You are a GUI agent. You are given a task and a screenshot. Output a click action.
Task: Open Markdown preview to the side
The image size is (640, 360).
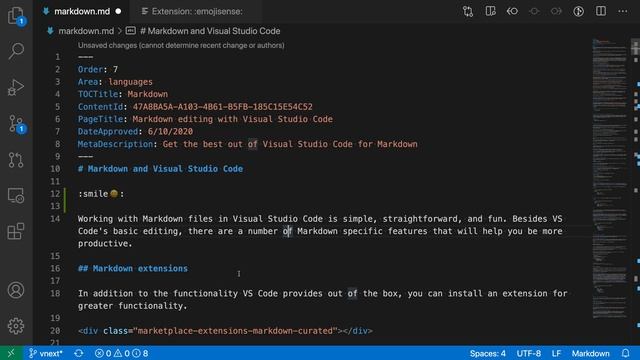(x=490, y=11)
